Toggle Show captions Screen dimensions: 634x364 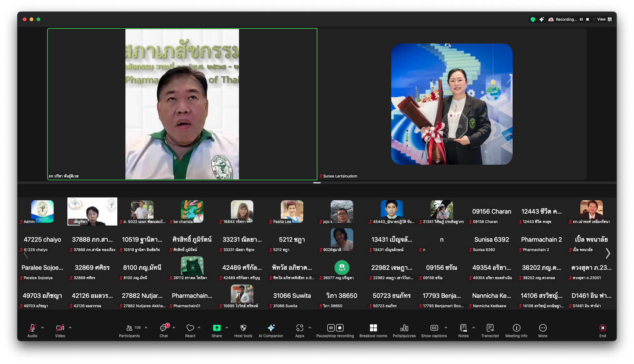pyautogui.click(x=434, y=328)
